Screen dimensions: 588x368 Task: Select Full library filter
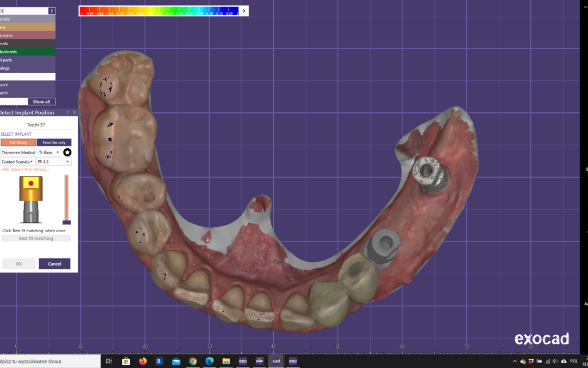[x=18, y=142]
